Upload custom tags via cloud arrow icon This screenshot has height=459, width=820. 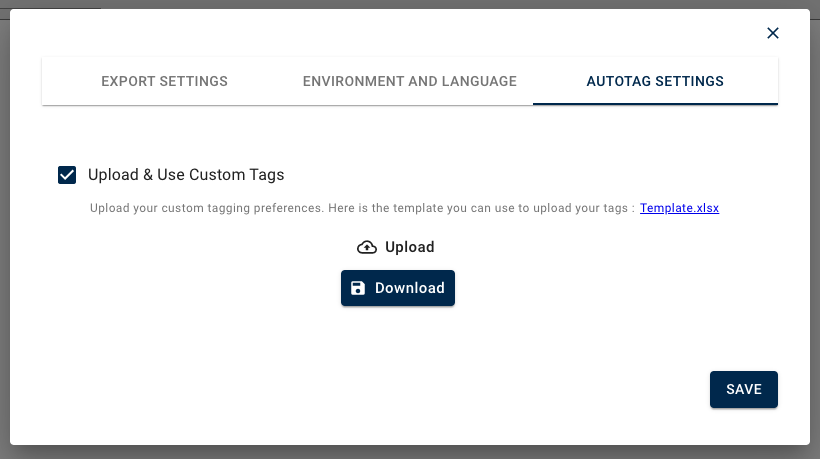[367, 247]
